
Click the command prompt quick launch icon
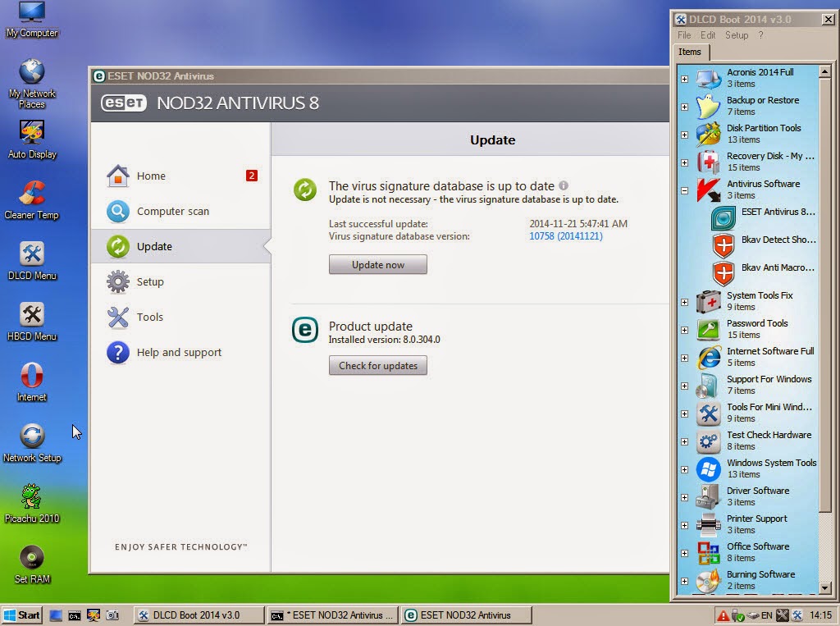point(74,615)
